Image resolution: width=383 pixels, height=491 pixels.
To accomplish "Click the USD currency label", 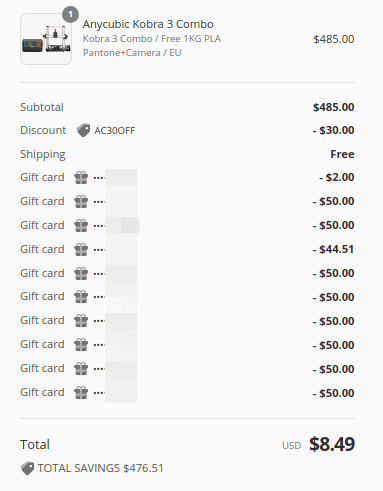I will (x=292, y=446).
